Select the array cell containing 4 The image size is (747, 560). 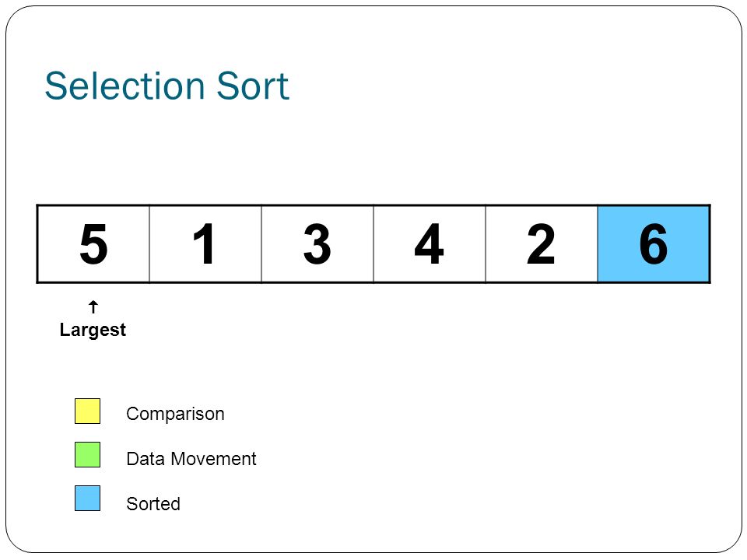[x=430, y=243]
